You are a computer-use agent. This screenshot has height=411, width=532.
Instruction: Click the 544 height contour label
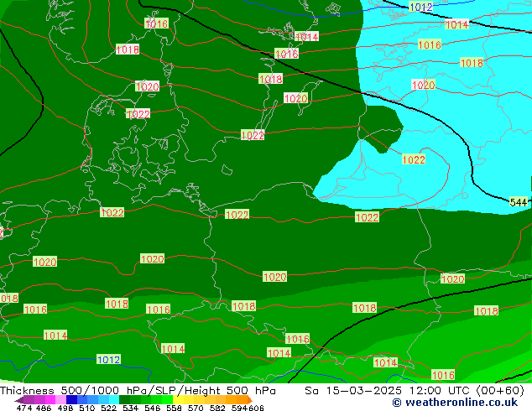click(x=518, y=202)
